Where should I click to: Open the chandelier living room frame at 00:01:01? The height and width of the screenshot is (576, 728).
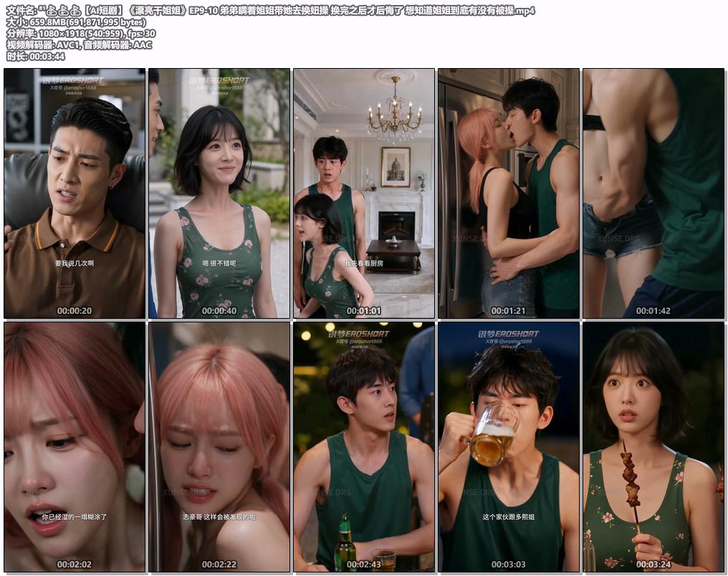[364, 193]
